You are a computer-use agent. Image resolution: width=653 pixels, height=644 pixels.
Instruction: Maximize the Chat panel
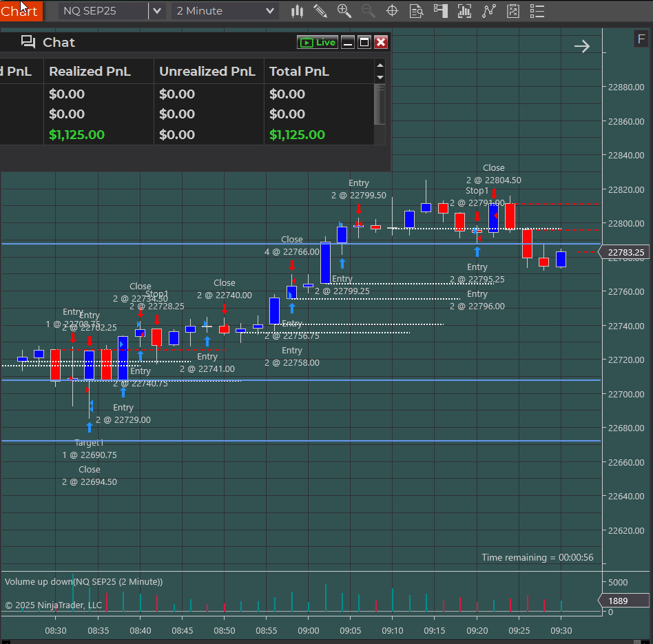tap(364, 42)
